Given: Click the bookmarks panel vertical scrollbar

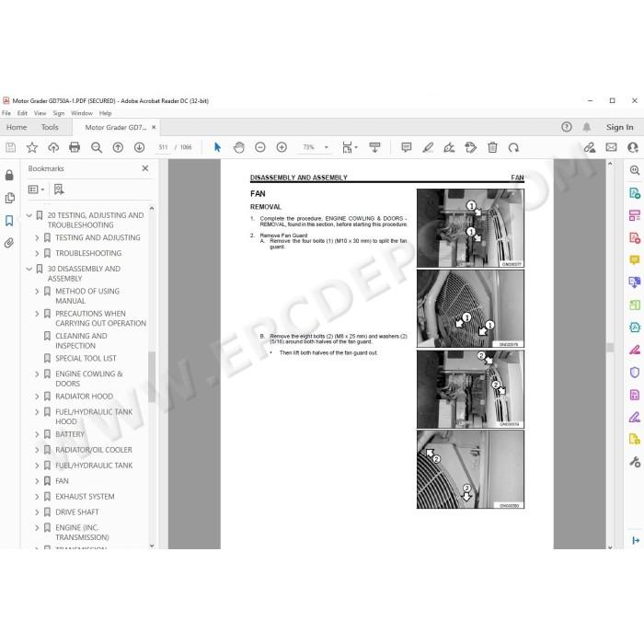Looking at the screenshot, I should pyautogui.click(x=152, y=376).
